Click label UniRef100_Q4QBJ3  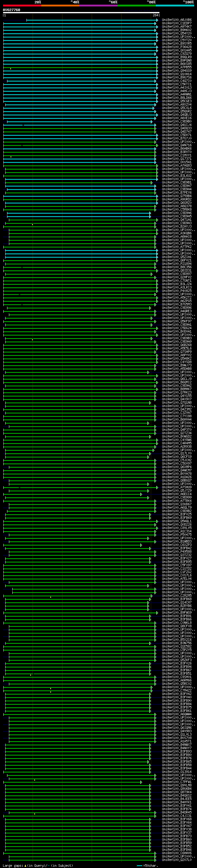[x=177, y=115]
